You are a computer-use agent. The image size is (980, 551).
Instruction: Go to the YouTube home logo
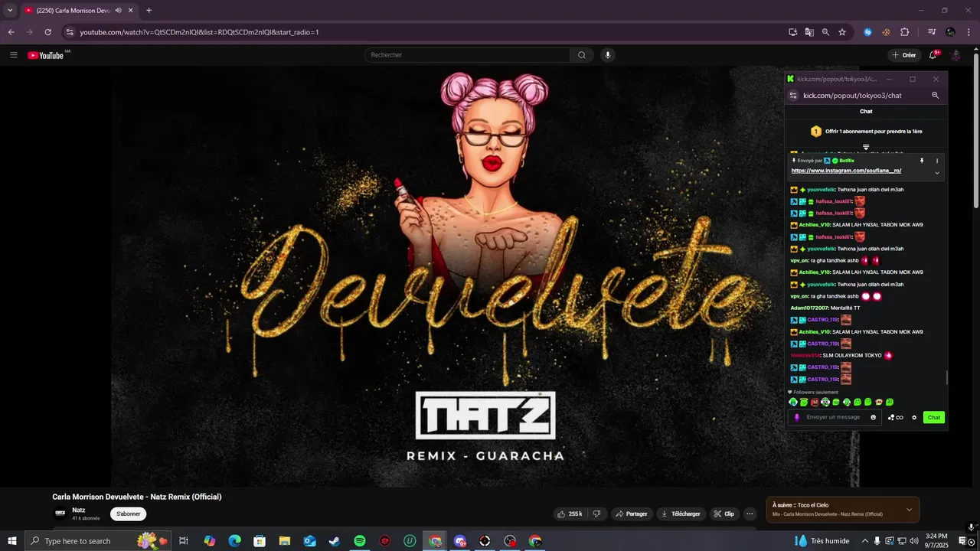click(46, 55)
